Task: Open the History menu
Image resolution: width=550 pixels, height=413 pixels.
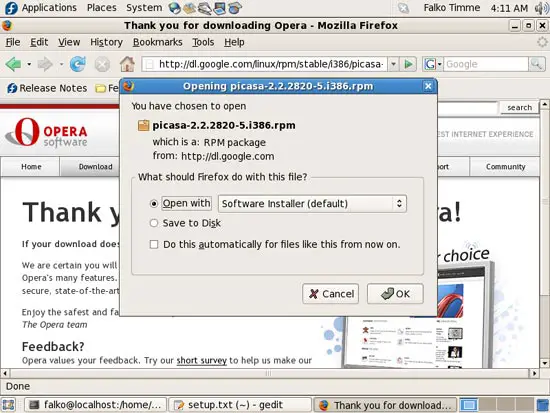Action: pos(106,42)
